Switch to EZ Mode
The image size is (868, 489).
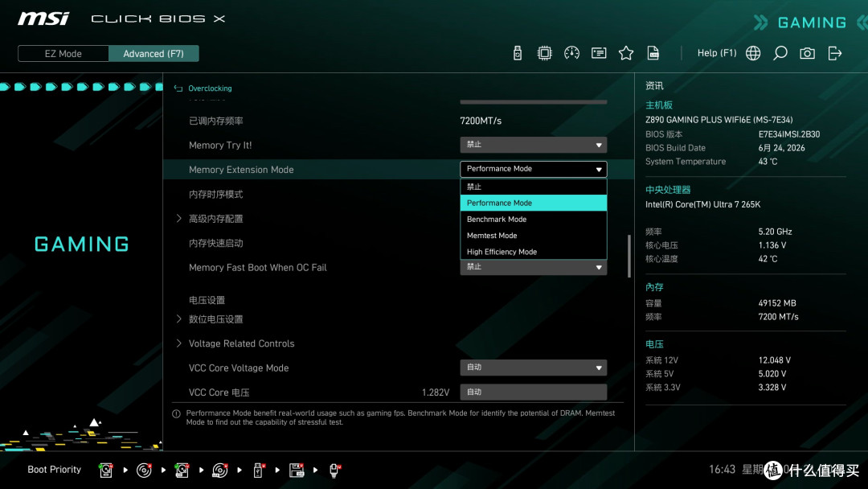(x=63, y=54)
